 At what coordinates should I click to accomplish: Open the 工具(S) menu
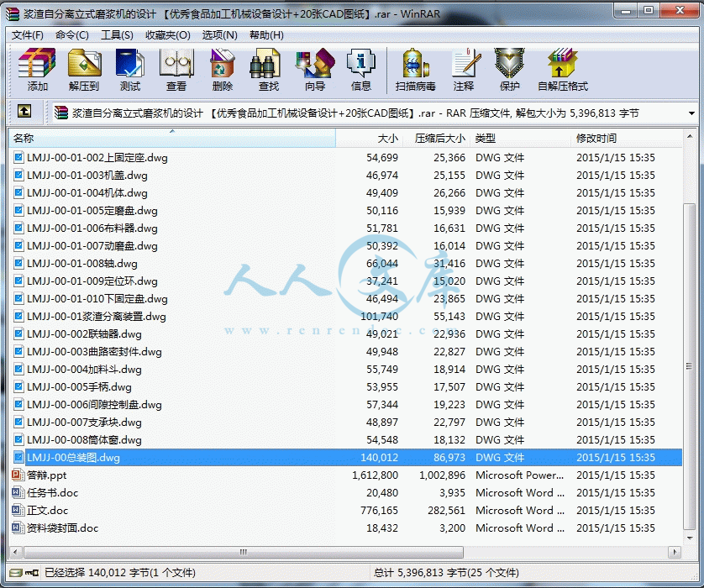117,35
